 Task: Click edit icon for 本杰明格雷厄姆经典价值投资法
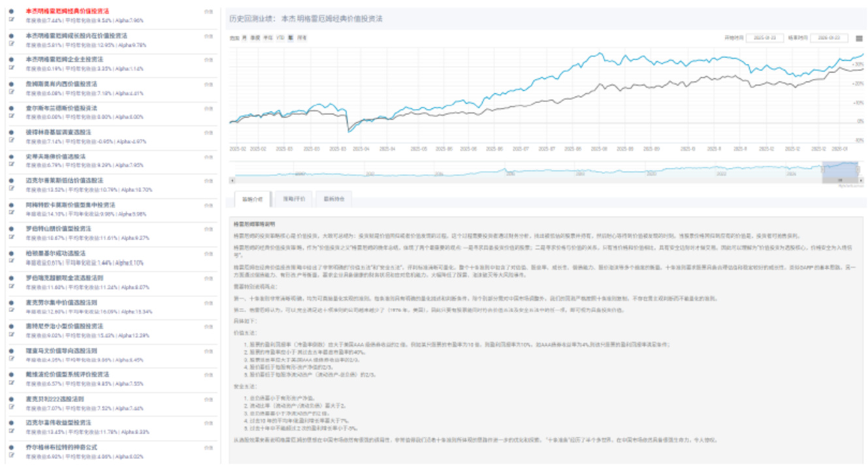(x=11, y=20)
